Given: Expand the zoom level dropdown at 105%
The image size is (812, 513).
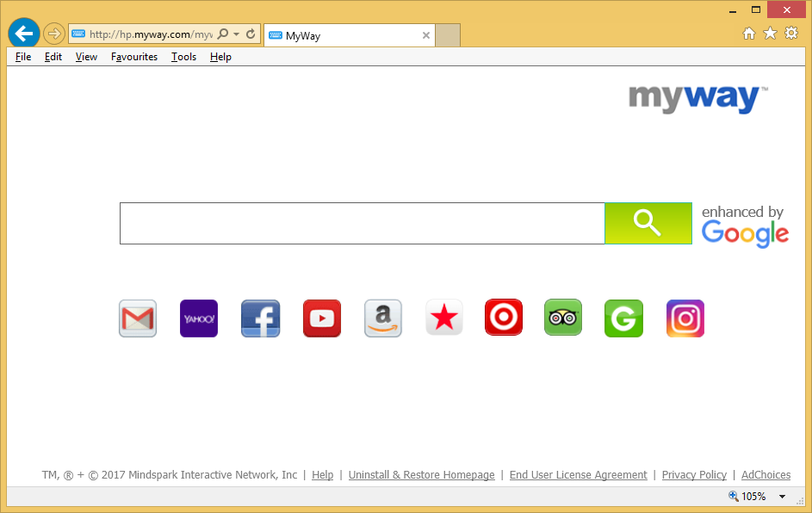Looking at the screenshot, I should (782, 497).
